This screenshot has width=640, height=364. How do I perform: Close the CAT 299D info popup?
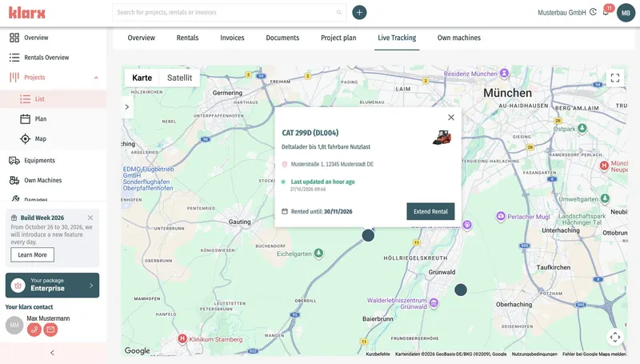[x=451, y=118]
